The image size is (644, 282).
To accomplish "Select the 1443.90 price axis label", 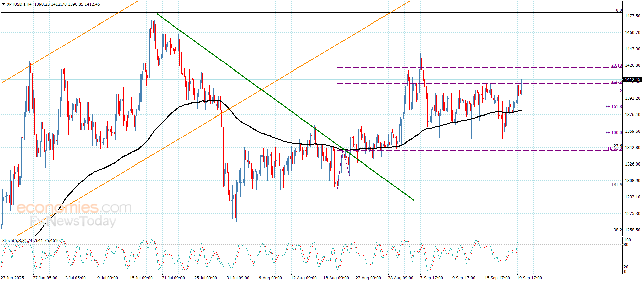I will point(633,49).
